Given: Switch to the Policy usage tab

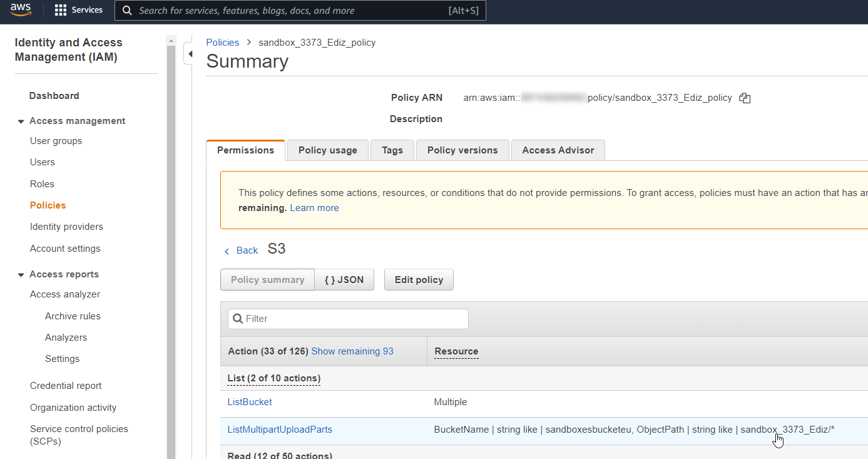Looking at the screenshot, I should pos(327,150).
